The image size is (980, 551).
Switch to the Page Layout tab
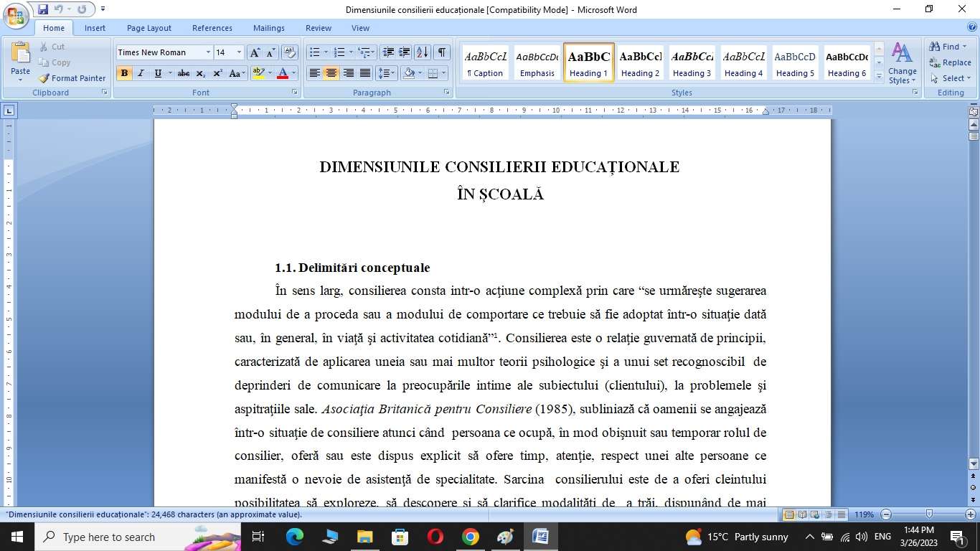[x=149, y=28]
